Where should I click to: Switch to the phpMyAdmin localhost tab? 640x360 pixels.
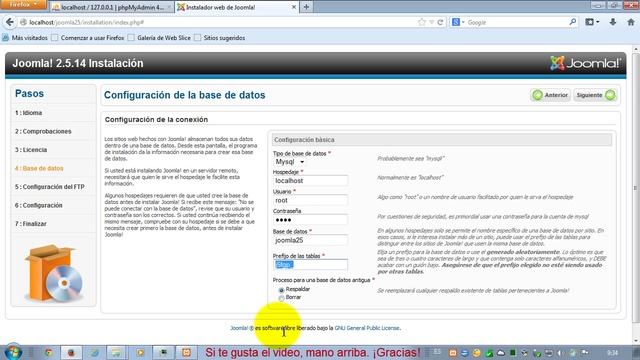pyautogui.click(x=111, y=7)
